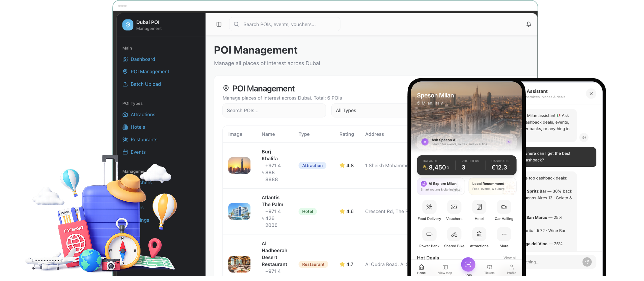Click the Restaurant type badge
This screenshot has width=644, height=281.
point(313,264)
